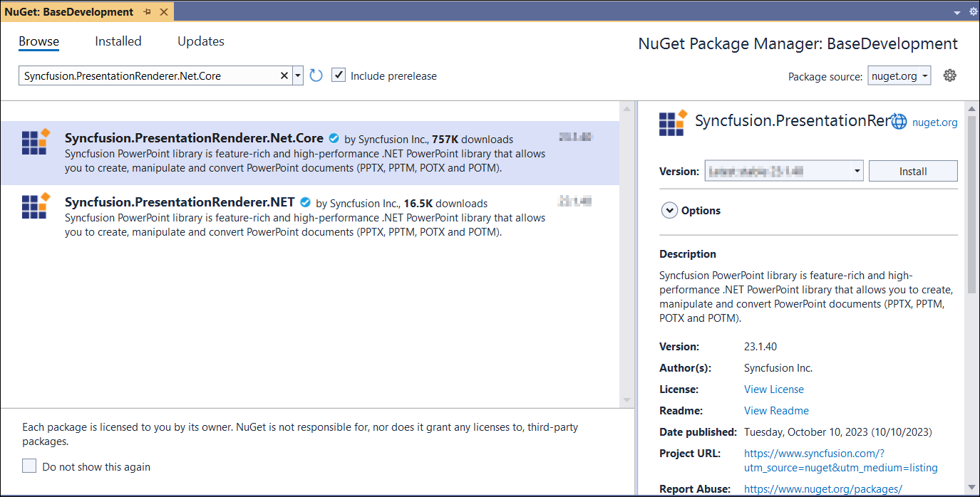Click verified badge of Syncfusion.PresentationRenderer.NET

(x=305, y=203)
